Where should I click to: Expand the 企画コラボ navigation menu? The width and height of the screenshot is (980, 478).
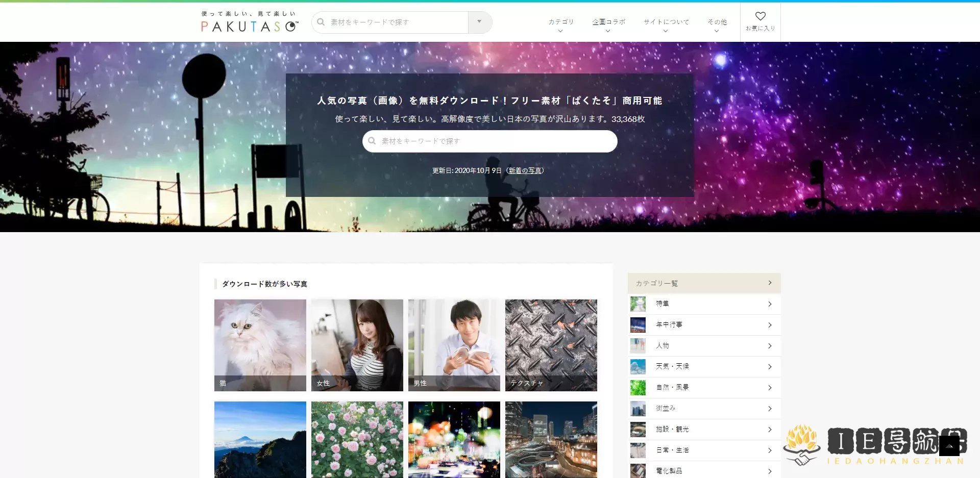tap(608, 24)
